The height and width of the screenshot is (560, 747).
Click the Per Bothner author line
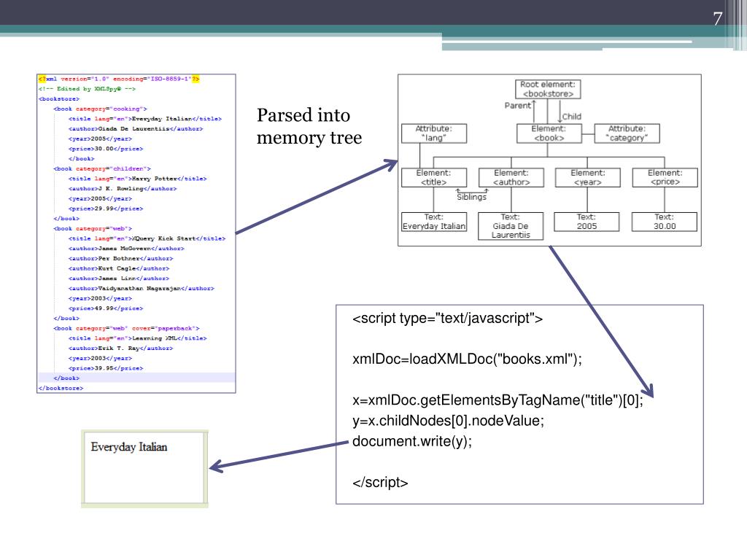[x=120, y=259]
